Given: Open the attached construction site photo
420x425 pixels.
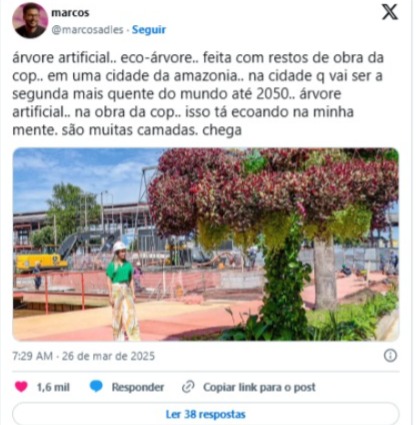Looking at the screenshot, I should point(206,244).
